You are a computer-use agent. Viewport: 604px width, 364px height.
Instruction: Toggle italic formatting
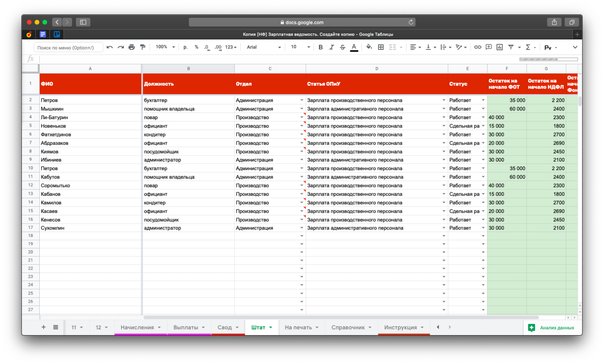[331, 47]
